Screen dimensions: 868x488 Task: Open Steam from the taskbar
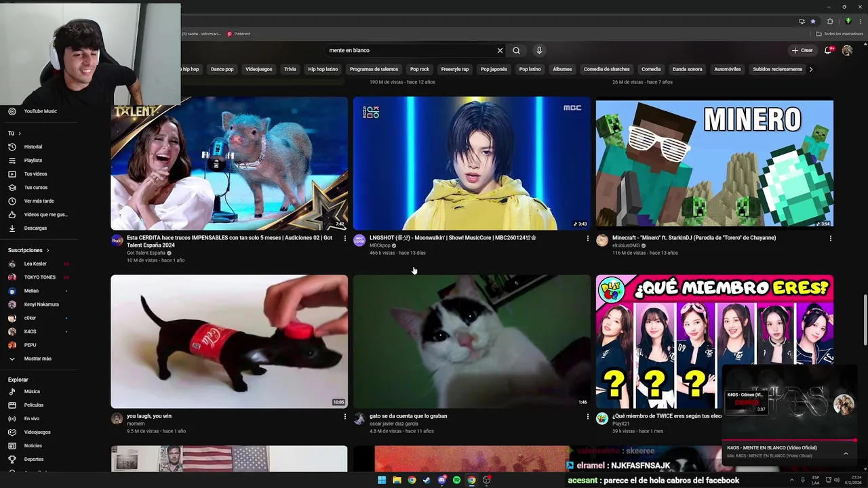[427, 480]
